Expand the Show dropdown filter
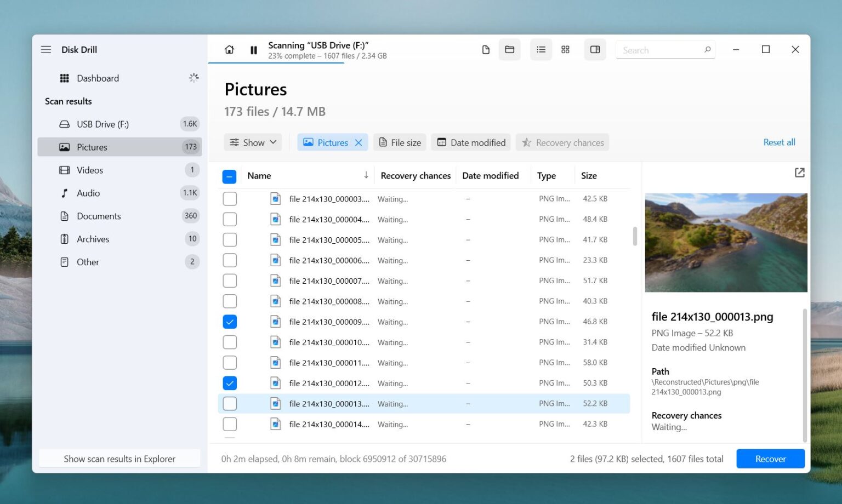 (x=253, y=142)
